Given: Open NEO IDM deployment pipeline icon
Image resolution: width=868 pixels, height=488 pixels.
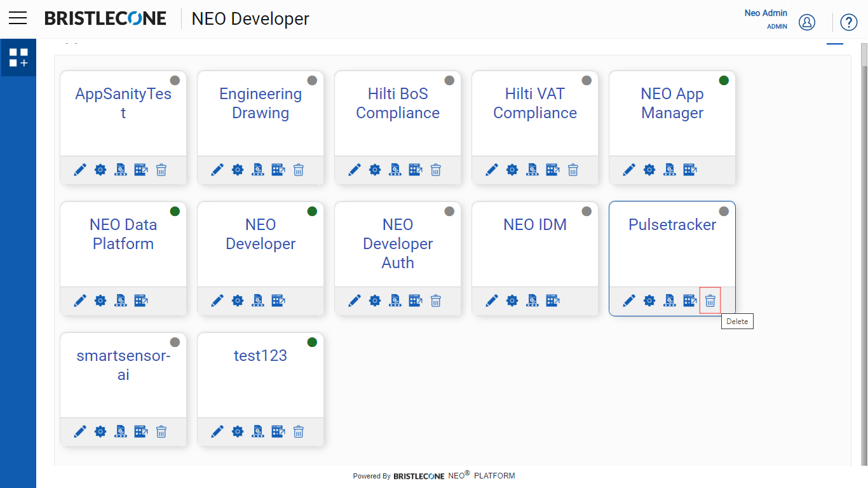Looking at the screenshot, I should (532, 301).
